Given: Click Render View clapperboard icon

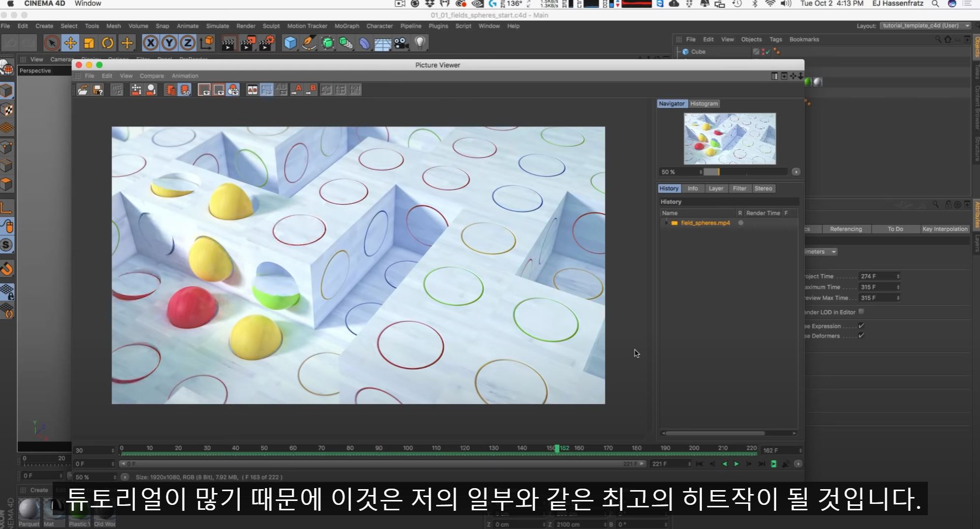Looking at the screenshot, I should click(x=228, y=43).
